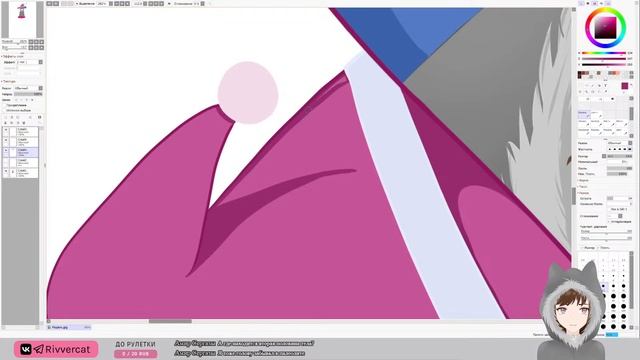Open the Выделение dropdown in top toolbar
The image size is (640, 360).
click(x=84, y=3)
